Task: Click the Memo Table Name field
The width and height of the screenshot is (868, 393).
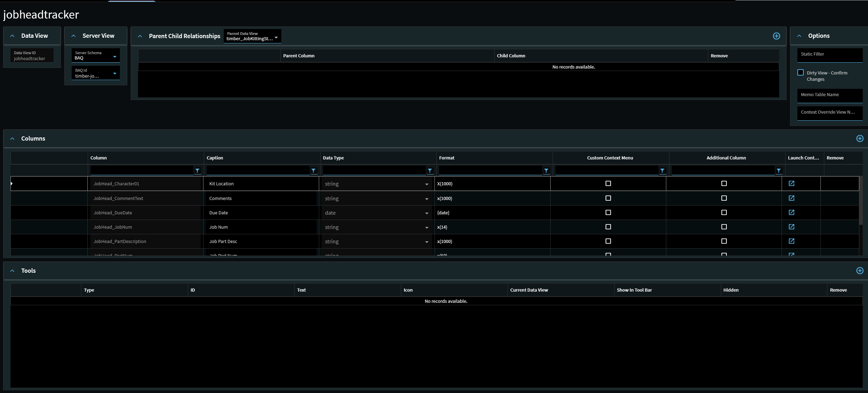Action: click(830, 96)
